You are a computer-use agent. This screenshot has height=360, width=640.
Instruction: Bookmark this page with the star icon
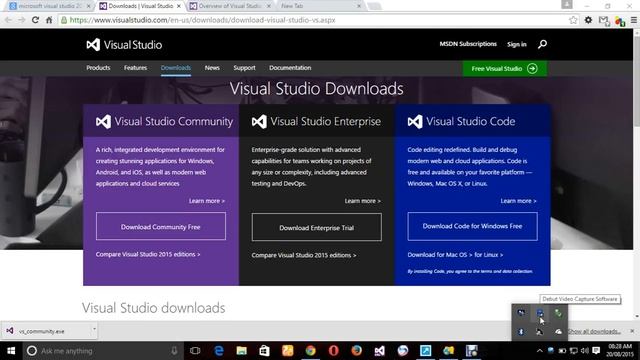pyautogui.click(x=573, y=20)
